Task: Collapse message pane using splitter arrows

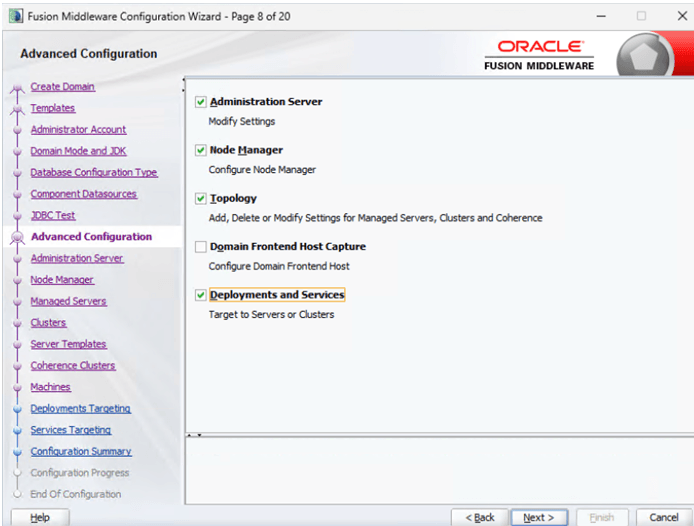Action: (x=199, y=436)
